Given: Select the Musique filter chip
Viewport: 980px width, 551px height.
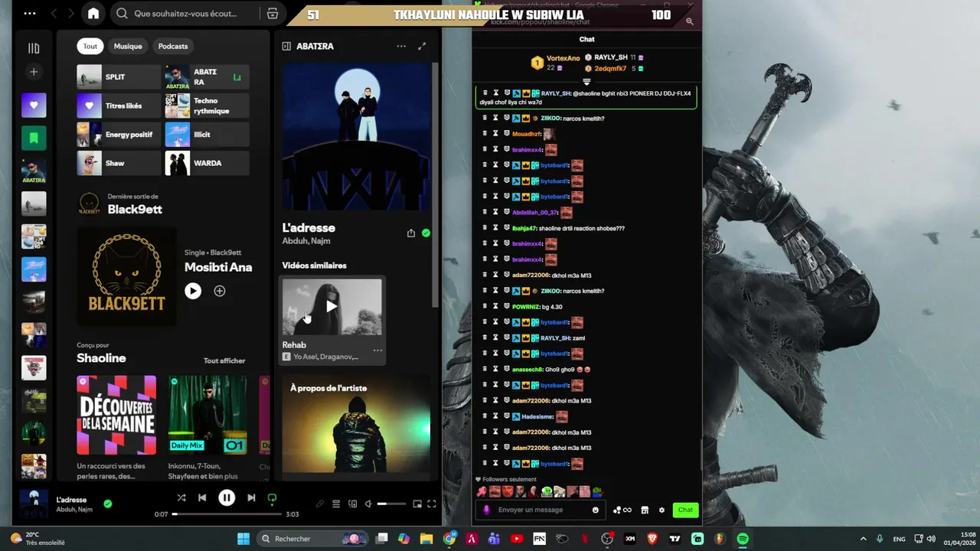Looking at the screenshot, I should coord(128,46).
